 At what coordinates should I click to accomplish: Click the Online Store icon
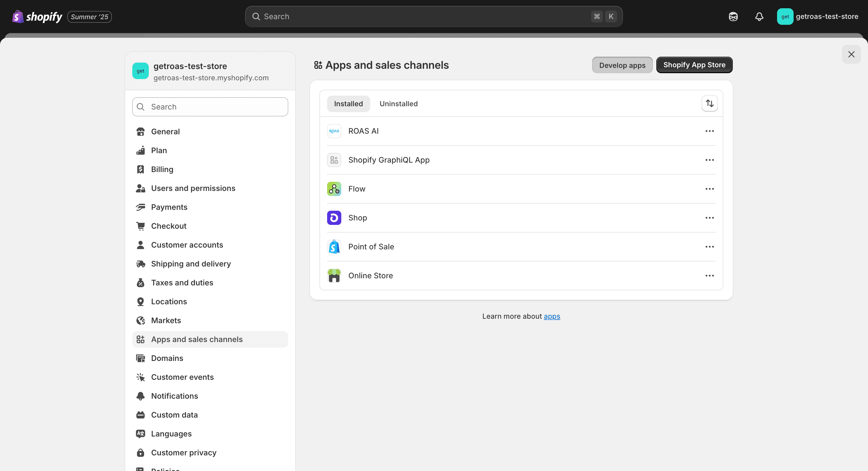pyautogui.click(x=334, y=276)
